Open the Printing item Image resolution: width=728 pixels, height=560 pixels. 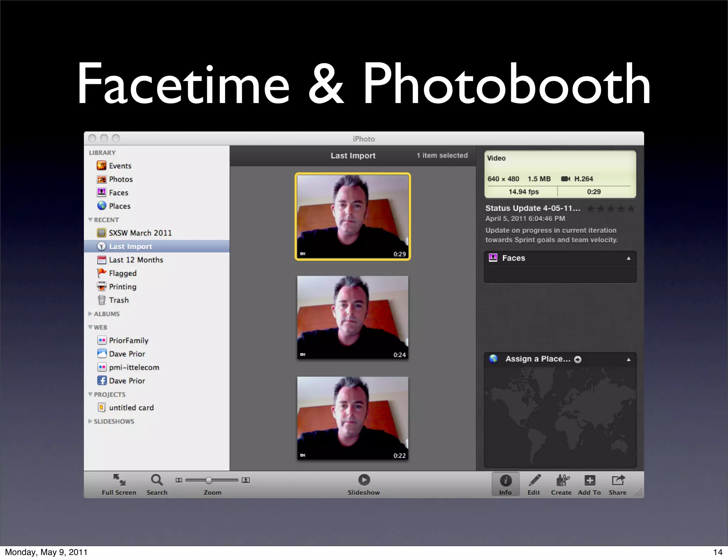117,287
